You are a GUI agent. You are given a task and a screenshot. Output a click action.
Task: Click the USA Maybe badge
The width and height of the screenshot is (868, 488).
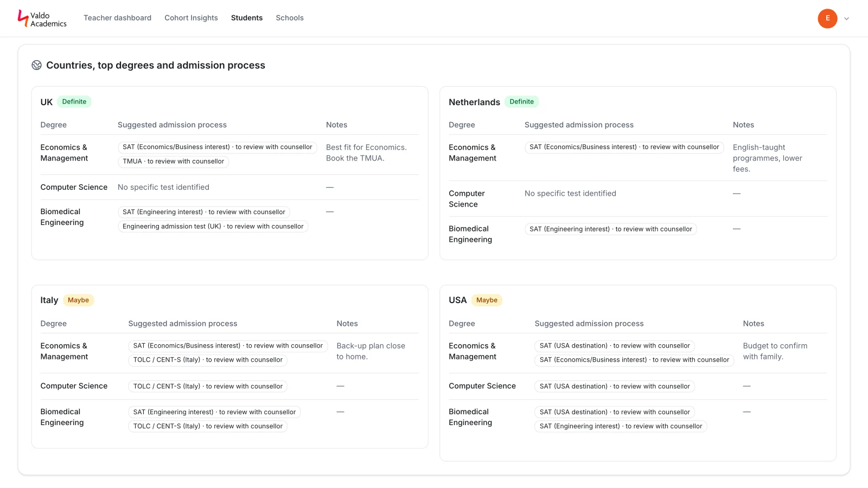(487, 300)
